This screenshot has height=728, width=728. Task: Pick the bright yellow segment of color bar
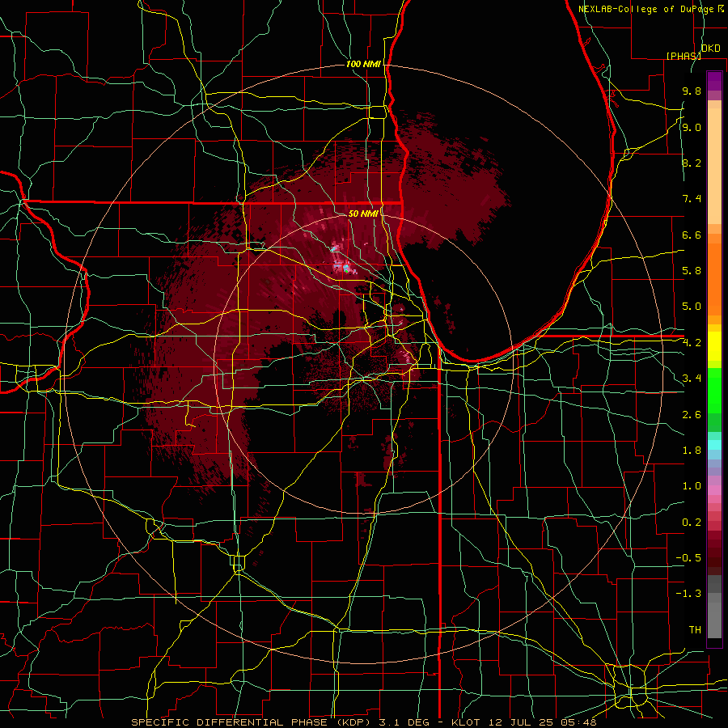pyautogui.click(x=714, y=346)
